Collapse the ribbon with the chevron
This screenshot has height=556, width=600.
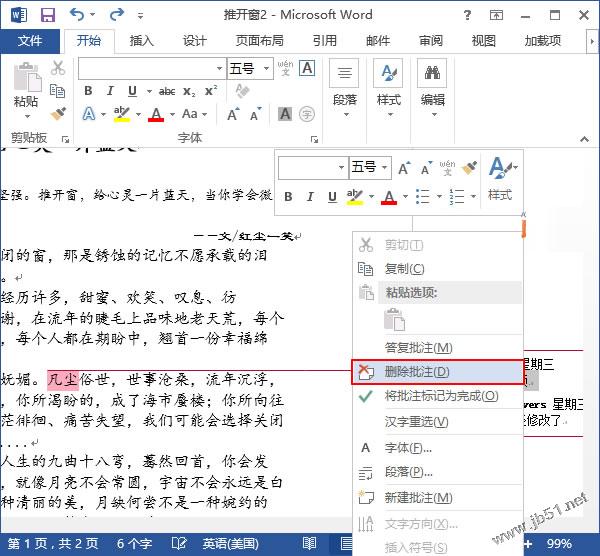pos(584,139)
